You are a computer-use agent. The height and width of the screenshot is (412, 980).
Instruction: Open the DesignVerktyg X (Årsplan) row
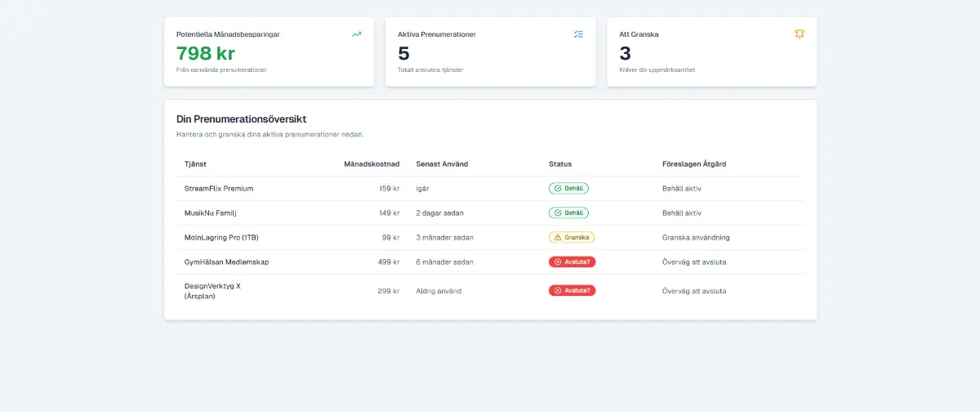[212, 291]
